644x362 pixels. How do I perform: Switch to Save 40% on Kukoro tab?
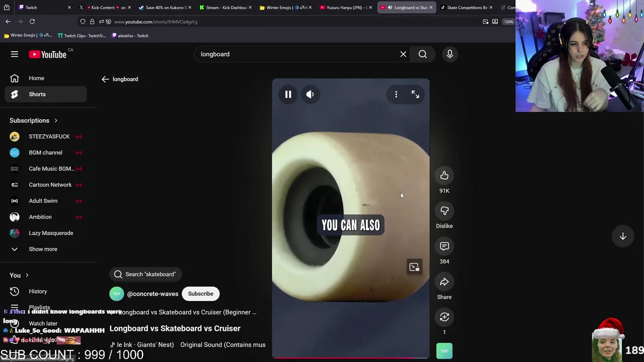[x=164, y=8]
